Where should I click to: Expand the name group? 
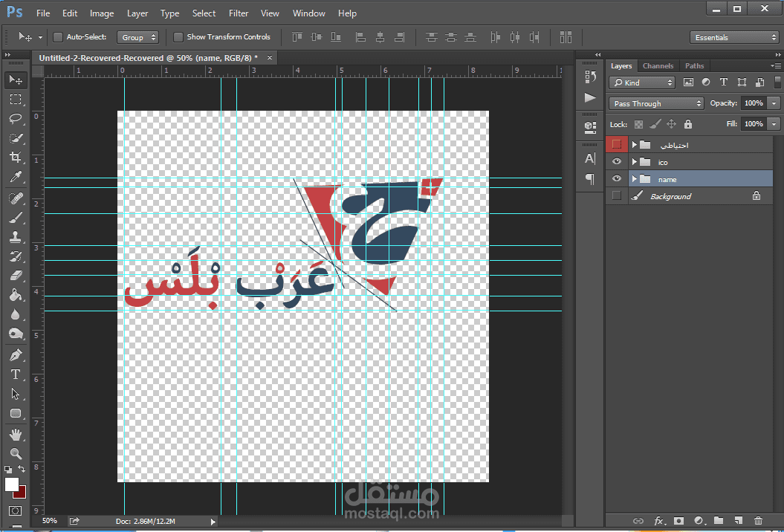click(x=634, y=179)
